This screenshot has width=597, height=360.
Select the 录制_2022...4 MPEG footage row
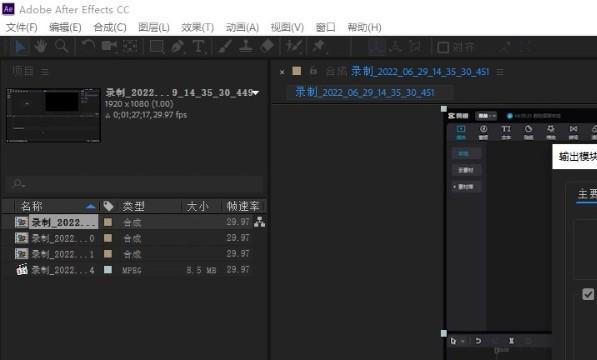click(x=133, y=269)
